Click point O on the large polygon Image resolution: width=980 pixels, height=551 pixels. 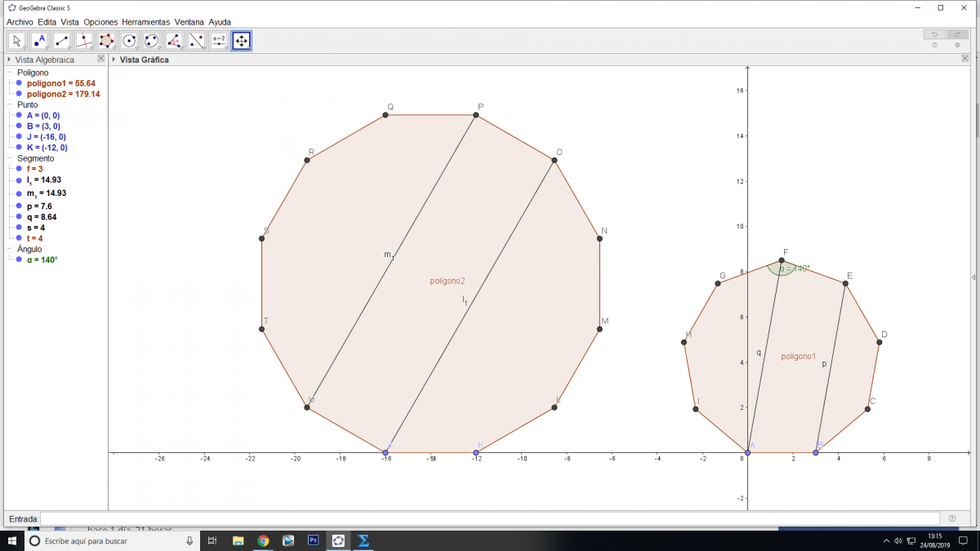pos(555,160)
